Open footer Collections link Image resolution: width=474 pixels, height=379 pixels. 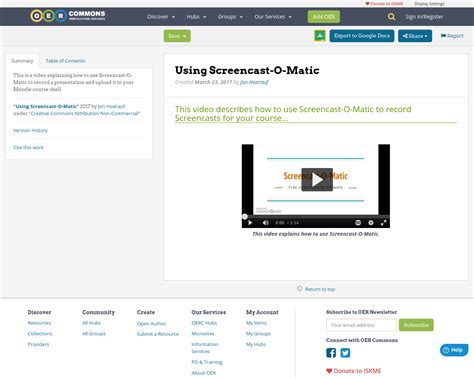click(40, 334)
